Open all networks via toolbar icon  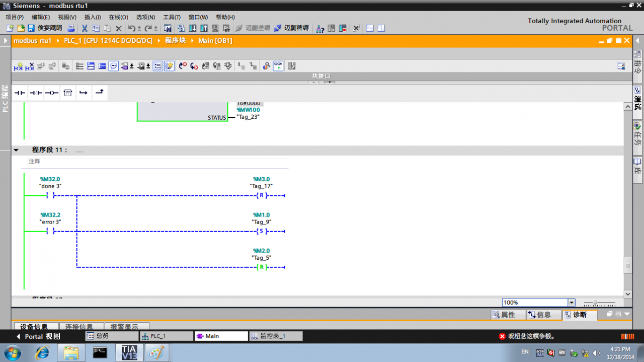91,66
